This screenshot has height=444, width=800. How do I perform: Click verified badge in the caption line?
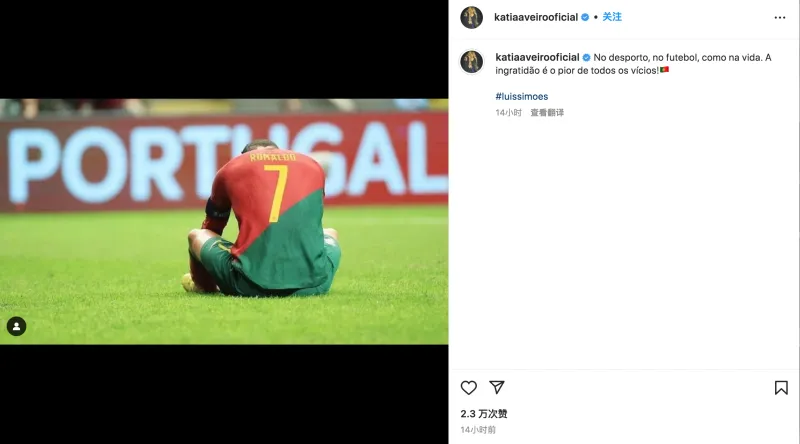click(x=586, y=58)
